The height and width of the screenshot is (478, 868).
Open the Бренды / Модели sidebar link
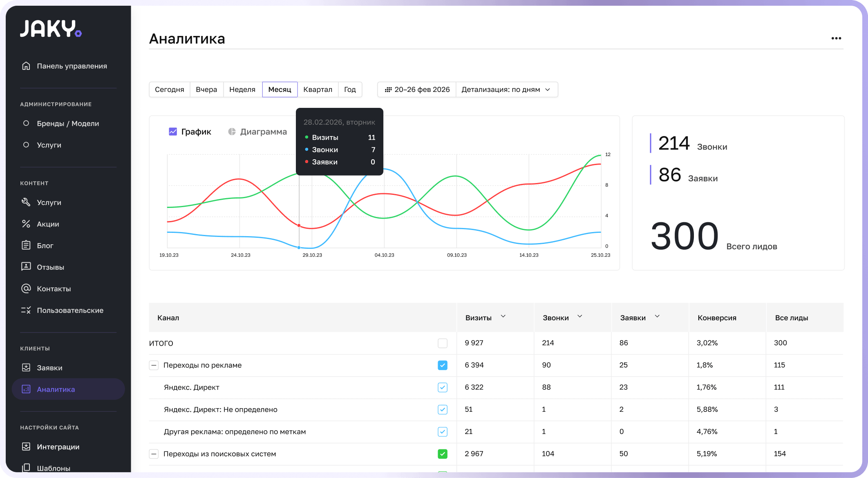[68, 123]
